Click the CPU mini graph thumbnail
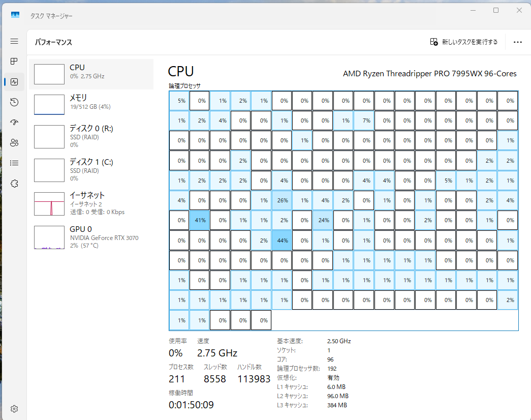The height and width of the screenshot is (420, 531). click(49, 74)
